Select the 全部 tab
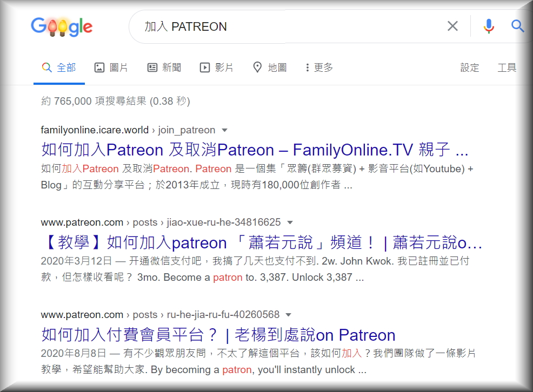Image resolution: width=533 pixels, height=392 pixels. click(59, 67)
